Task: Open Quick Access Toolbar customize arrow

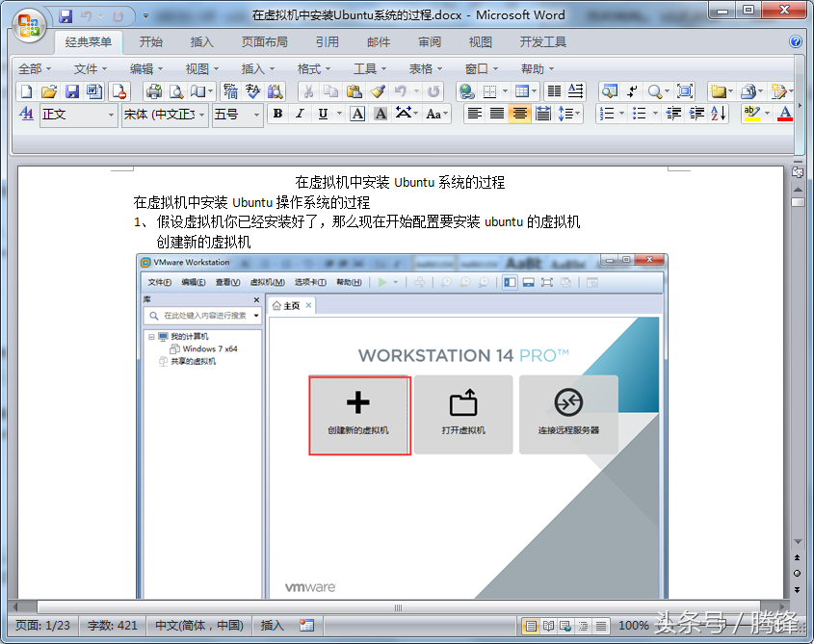Action: [145, 16]
